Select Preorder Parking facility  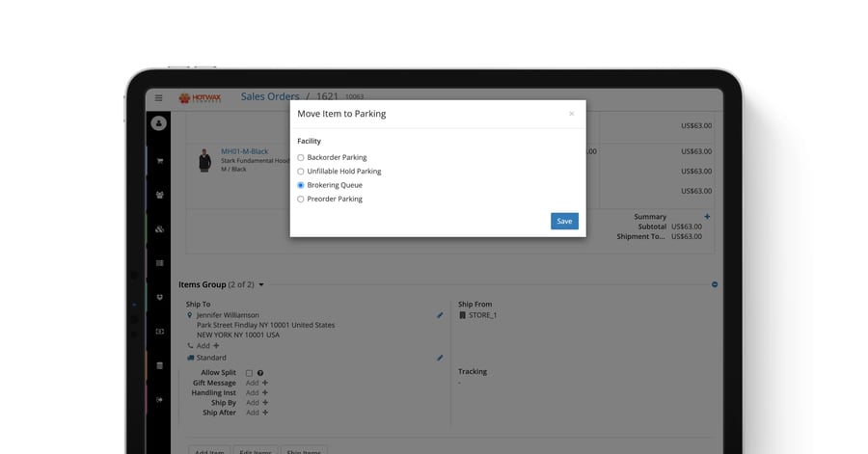pyautogui.click(x=301, y=200)
